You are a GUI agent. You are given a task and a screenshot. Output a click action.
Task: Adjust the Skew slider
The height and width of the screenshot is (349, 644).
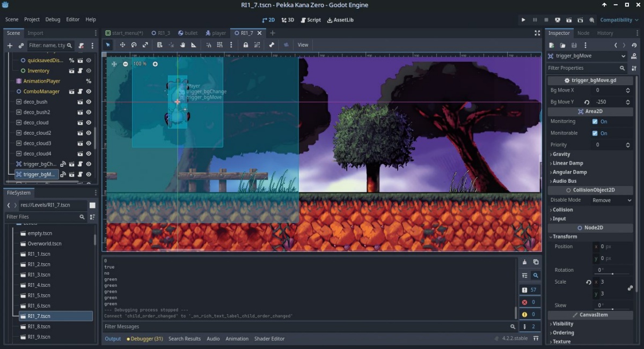pyautogui.click(x=612, y=309)
